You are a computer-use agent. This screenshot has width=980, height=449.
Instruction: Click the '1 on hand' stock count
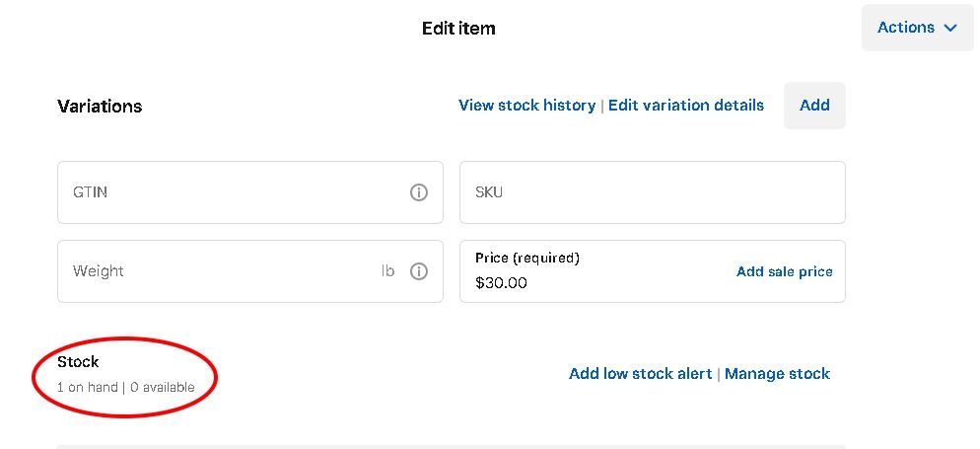click(x=88, y=388)
